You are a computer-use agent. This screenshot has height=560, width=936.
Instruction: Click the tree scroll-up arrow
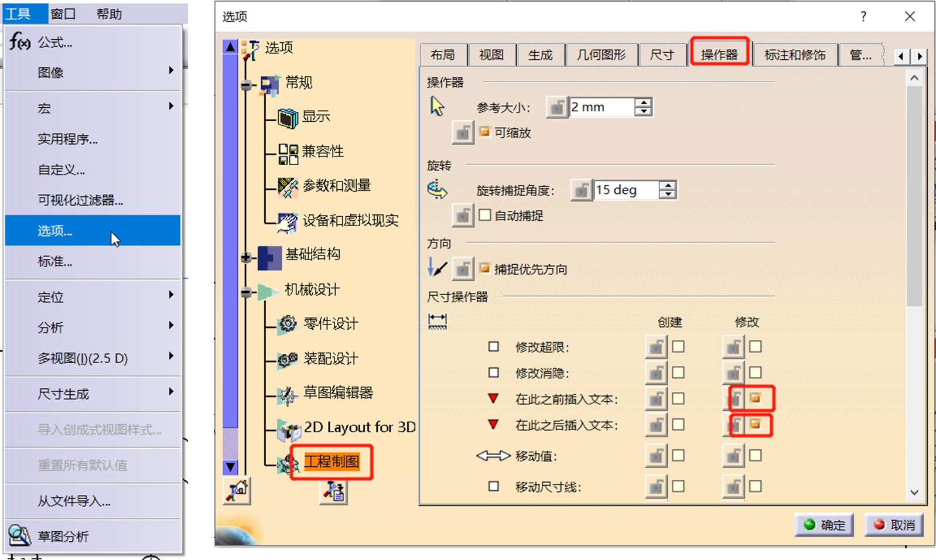pos(231,47)
